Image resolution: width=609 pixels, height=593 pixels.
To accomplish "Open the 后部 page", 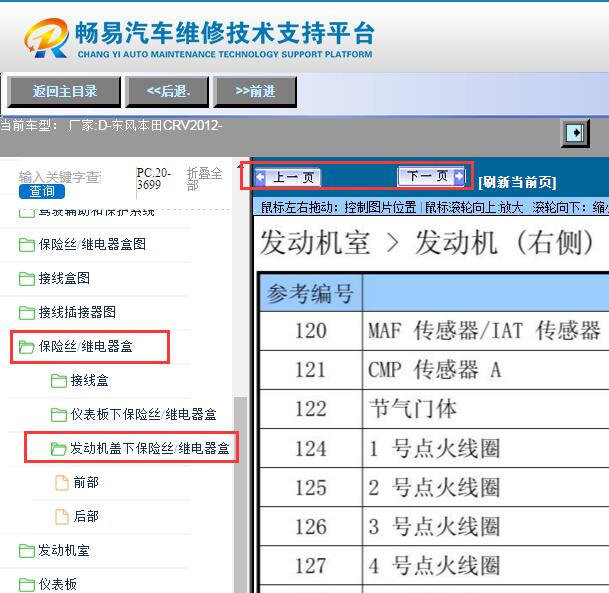I will point(86,516).
